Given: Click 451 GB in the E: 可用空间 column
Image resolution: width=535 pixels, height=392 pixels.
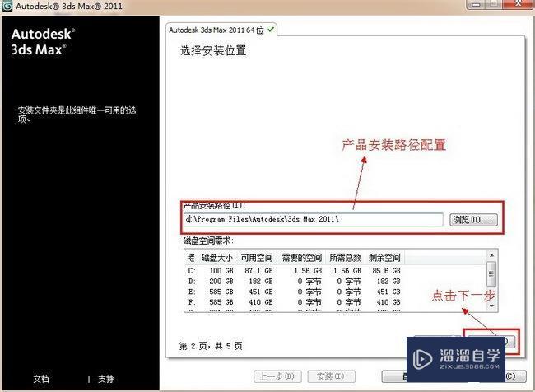Looking at the screenshot, I should [x=261, y=292].
